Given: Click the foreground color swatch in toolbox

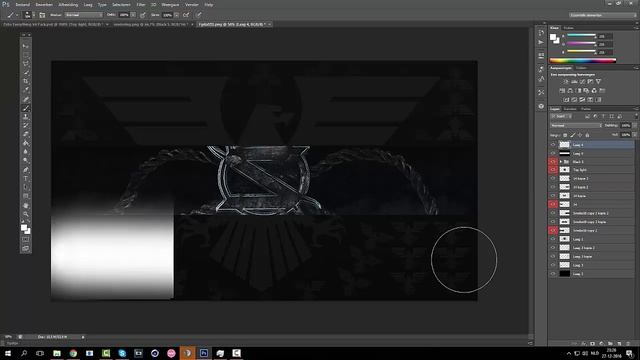Looking at the screenshot, I should point(24,228).
